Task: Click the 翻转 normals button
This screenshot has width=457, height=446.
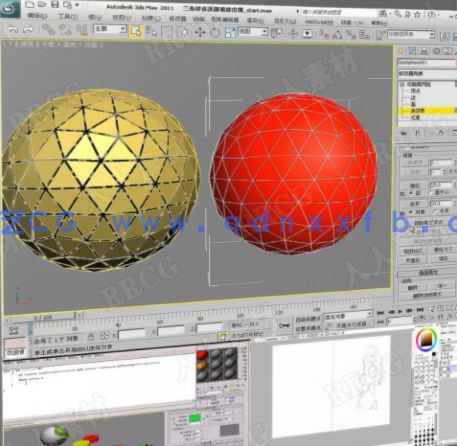Action: [x=413, y=287]
